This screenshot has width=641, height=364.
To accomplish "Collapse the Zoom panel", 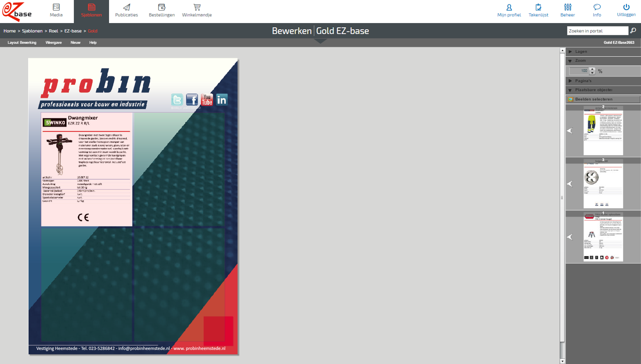I will tap(603, 61).
